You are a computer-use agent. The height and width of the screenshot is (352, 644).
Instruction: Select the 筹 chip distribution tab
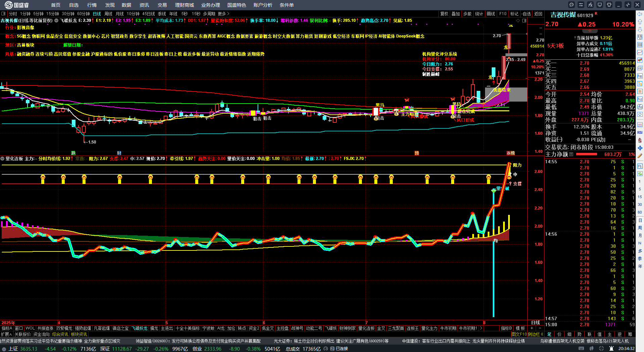click(630, 334)
